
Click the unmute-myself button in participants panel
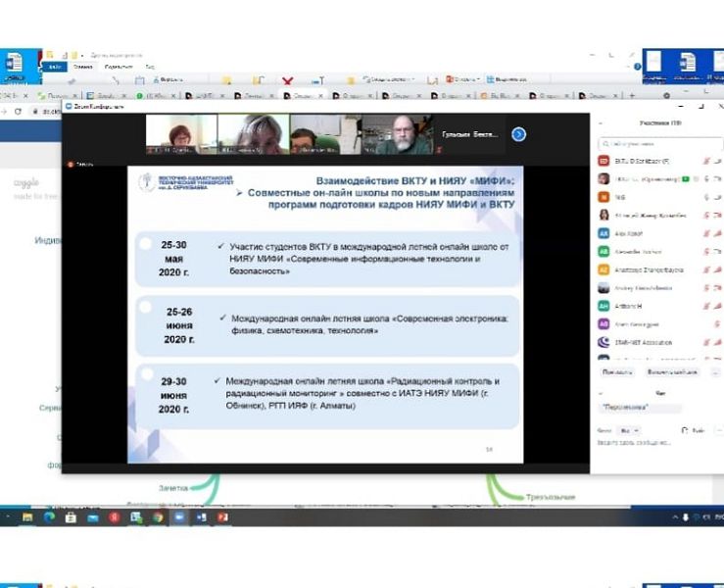pos(671,371)
